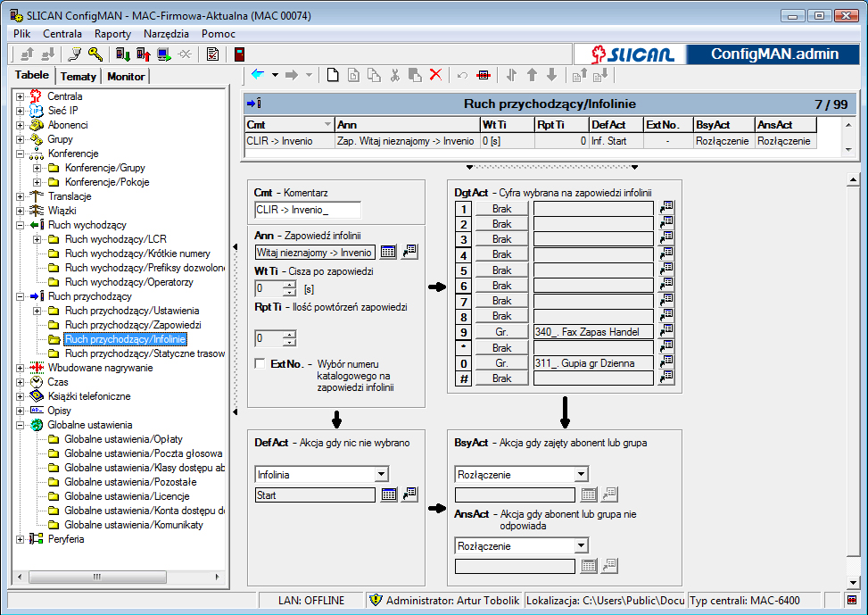This screenshot has height=615, width=868.
Task: Click the Brak action button for # key
Action: coord(501,378)
